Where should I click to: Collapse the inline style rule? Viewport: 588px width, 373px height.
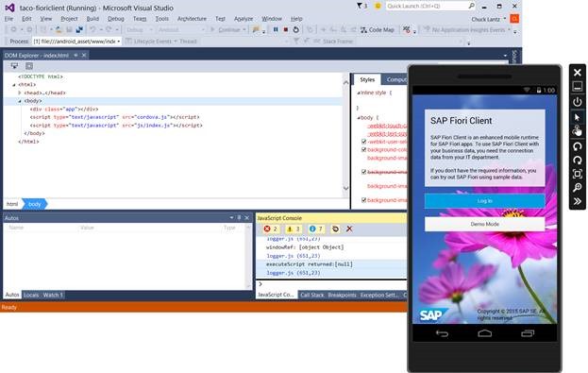pyautogui.click(x=358, y=93)
